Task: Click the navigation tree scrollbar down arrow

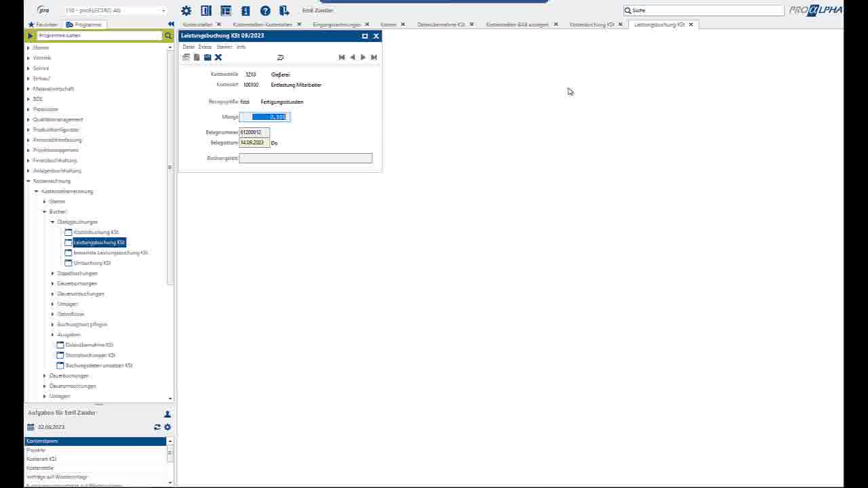Action: pyautogui.click(x=170, y=399)
